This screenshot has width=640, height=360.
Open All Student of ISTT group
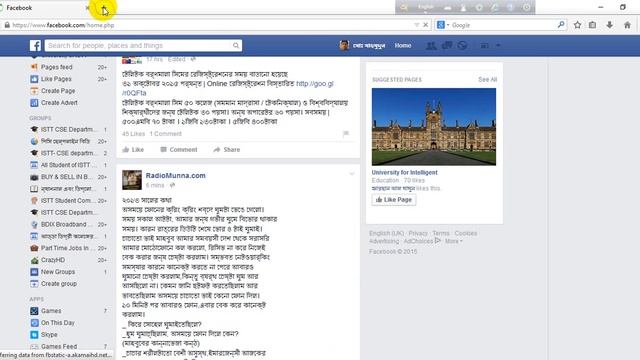point(69,165)
